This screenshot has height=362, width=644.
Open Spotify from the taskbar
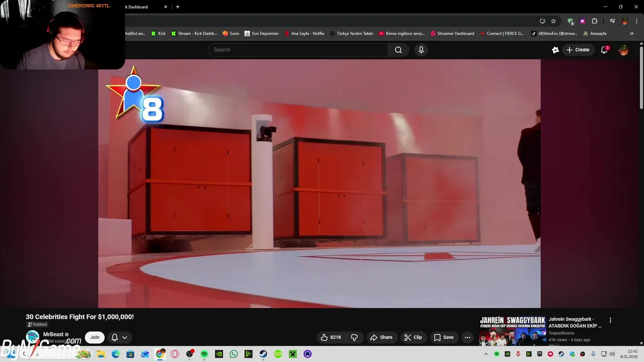204,354
